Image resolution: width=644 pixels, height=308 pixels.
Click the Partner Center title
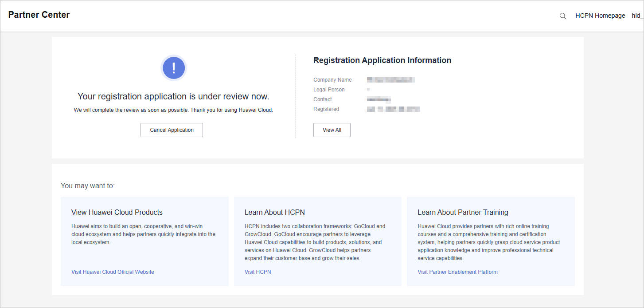point(39,15)
